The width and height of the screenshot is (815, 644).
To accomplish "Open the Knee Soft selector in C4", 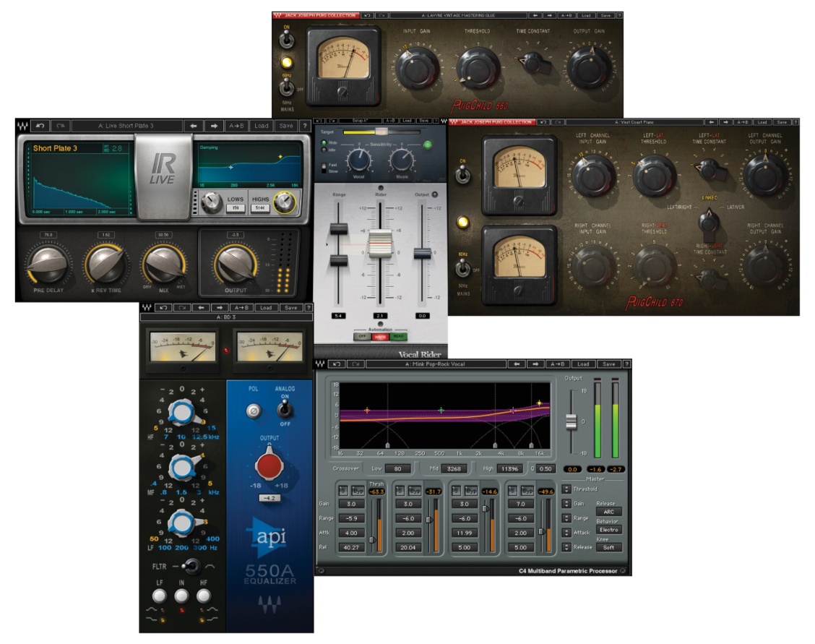I will [608, 547].
